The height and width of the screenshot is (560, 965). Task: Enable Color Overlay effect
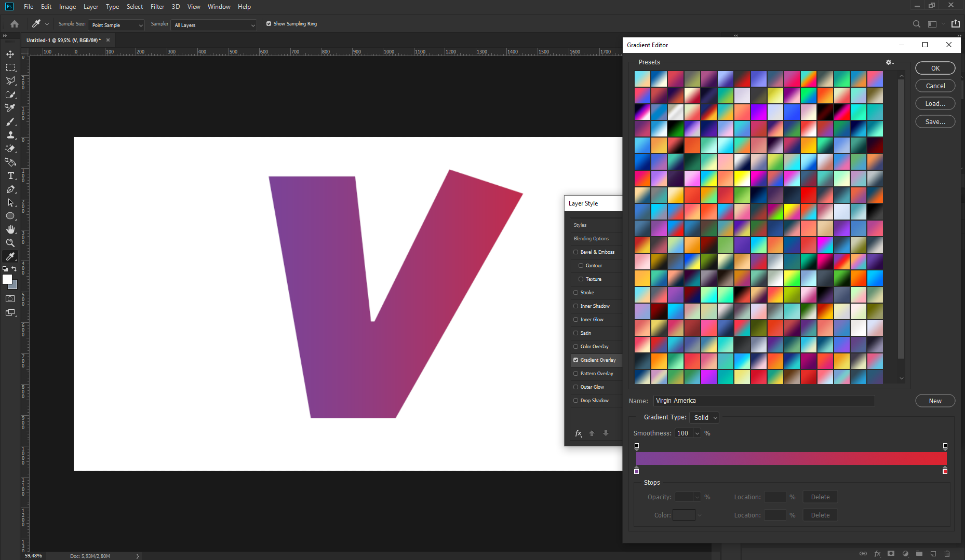click(x=575, y=347)
